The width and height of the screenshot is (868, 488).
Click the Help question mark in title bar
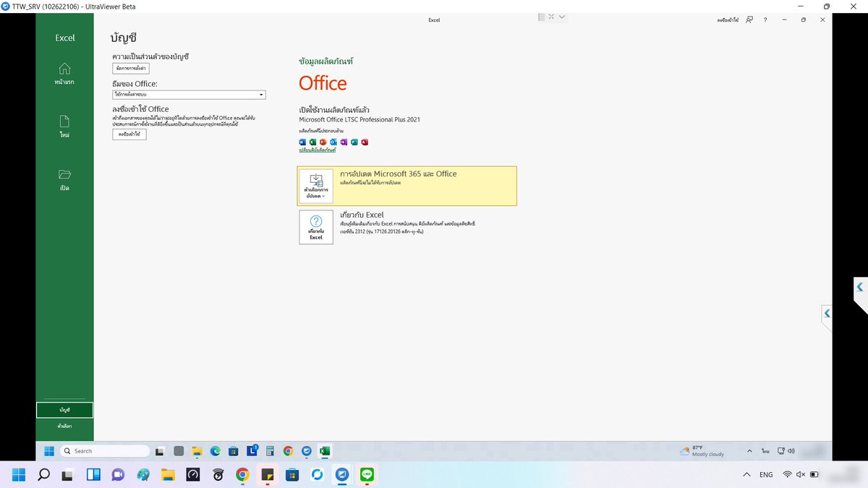(x=765, y=20)
